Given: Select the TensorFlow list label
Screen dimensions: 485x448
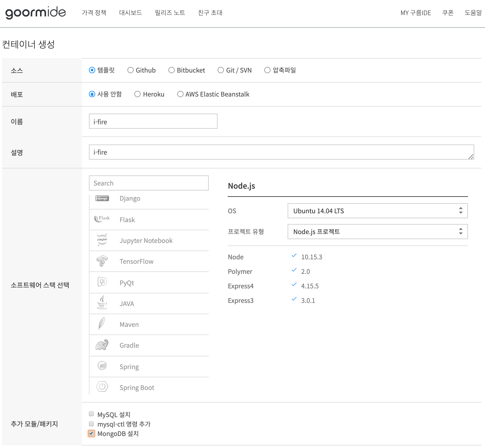Looking at the screenshot, I should point(137,262).
